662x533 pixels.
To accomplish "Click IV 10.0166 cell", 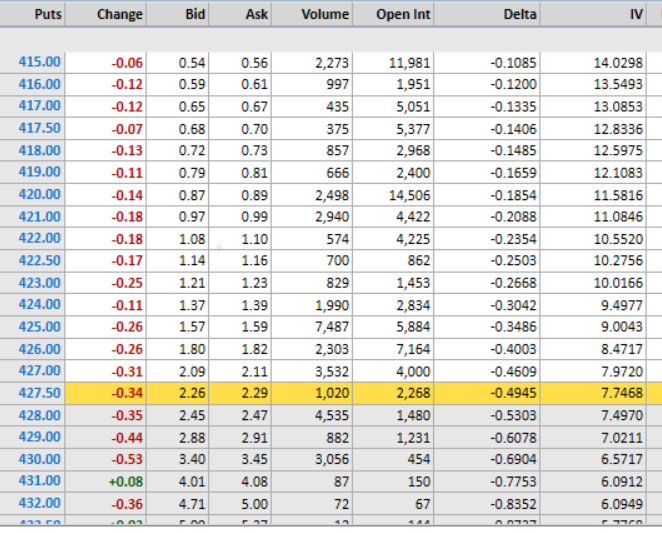I will click(x=618, y=283).
